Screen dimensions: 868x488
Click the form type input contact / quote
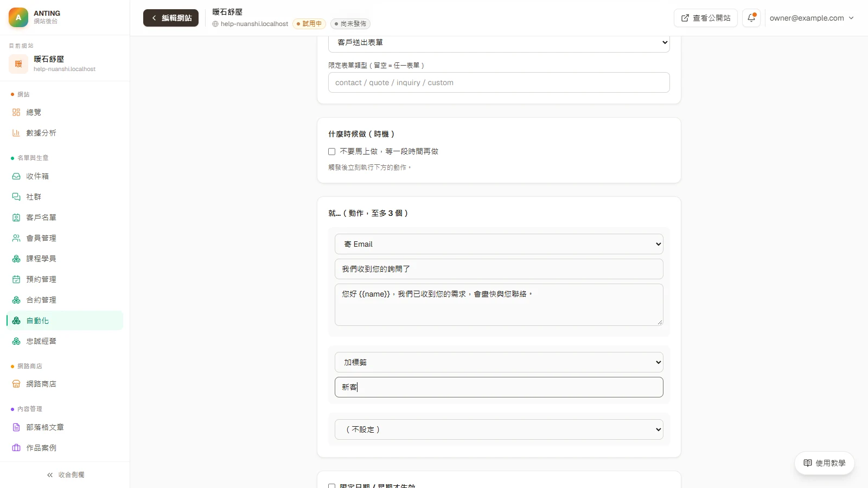(499, 82)
